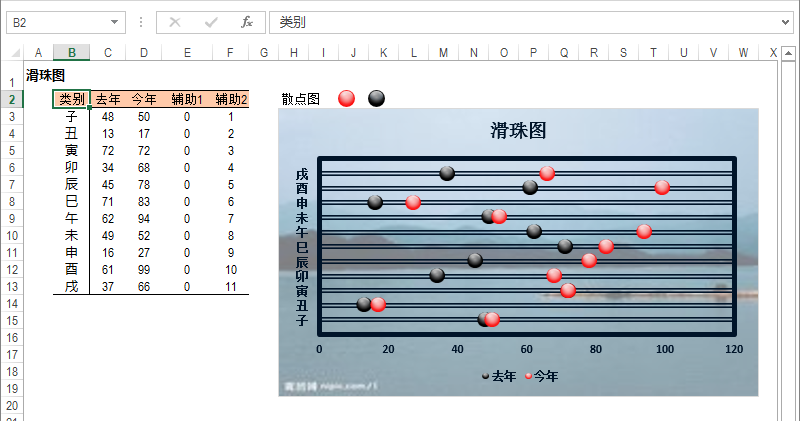
Task: Select column header D
Action: [x=144, y=53]
